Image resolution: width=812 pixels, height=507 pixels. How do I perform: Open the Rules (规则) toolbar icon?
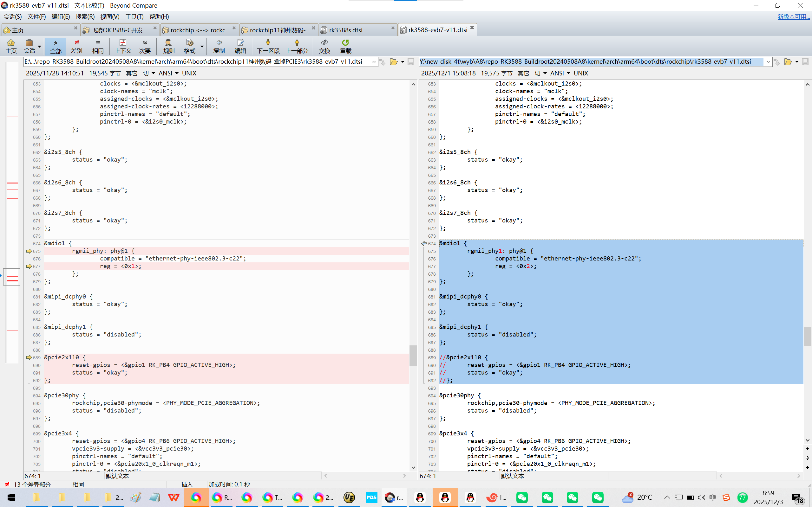(x=168, y=46)
